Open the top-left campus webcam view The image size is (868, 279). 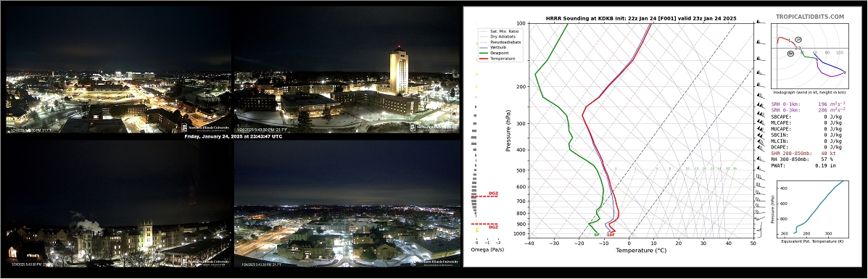tap(118, 70)
